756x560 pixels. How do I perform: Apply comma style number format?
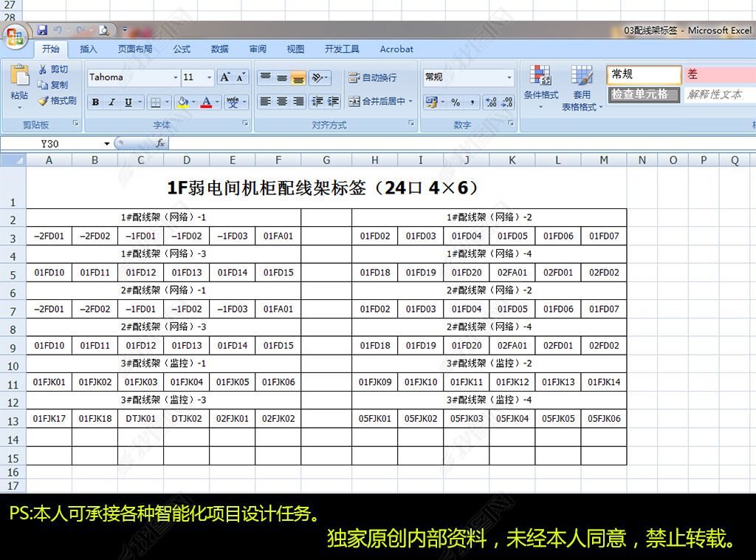coord(472,102)
